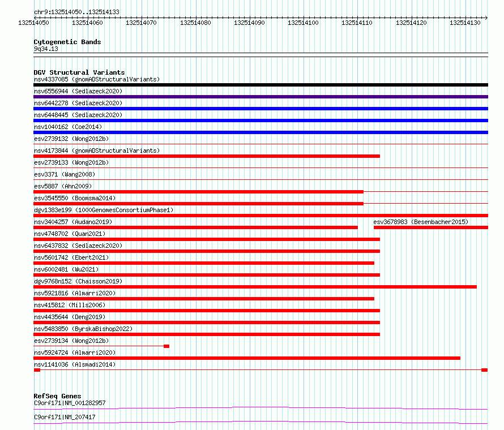The image size is (504, 430).
Task: Open nsv1040162 (Coe2014) variant label
Action: tap(68, 127)
